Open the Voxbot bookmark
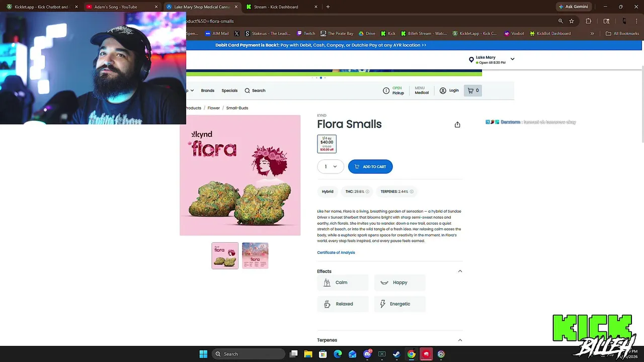This screenshot has width=644, height=362. (514, 33)
